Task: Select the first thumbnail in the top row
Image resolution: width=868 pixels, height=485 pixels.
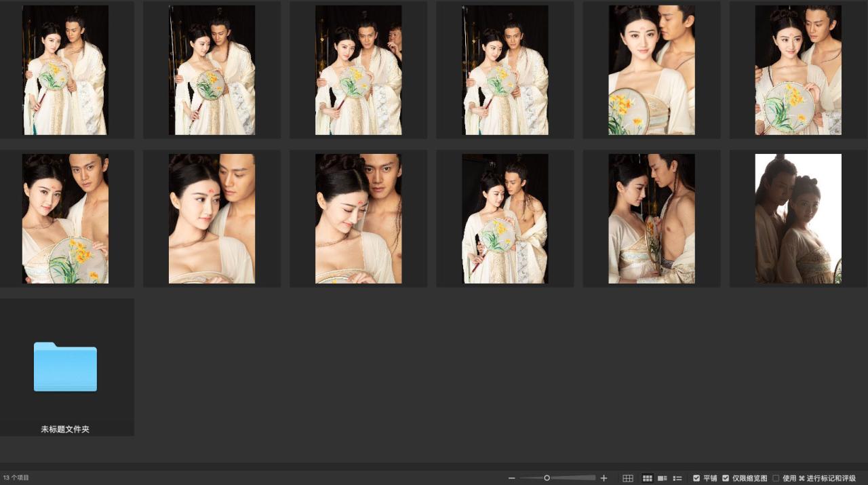Action: 65,70
